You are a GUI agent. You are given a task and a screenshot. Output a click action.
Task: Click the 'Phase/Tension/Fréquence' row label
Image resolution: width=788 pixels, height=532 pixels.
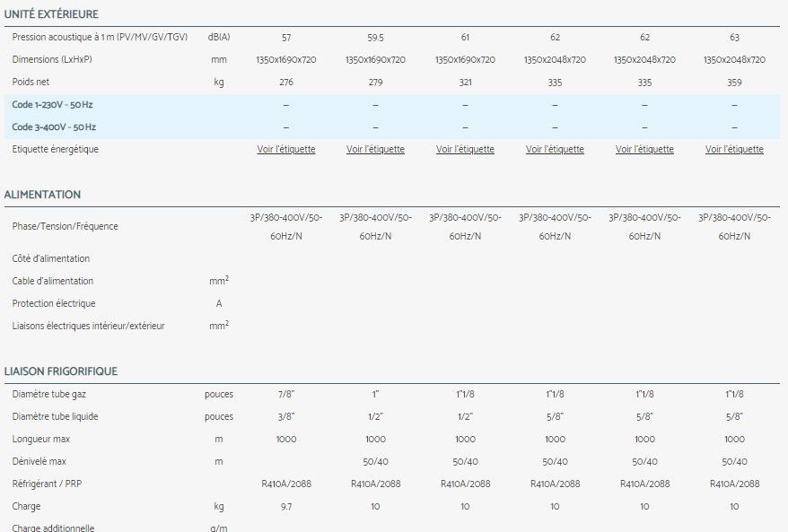[x=65, y=227]
